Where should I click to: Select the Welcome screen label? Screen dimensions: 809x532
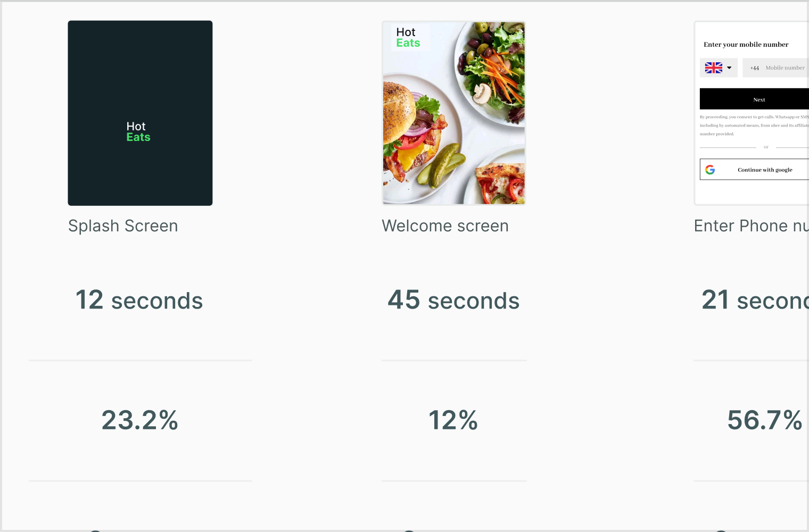click(445, 226)
